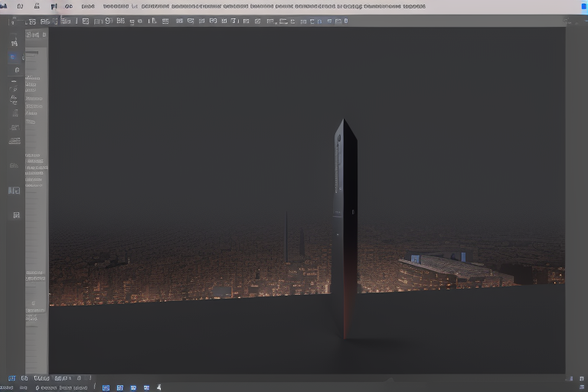Click the bottommost icon in the left toolbar
This screenshot has height=392, width=588.
coord(16,215)
